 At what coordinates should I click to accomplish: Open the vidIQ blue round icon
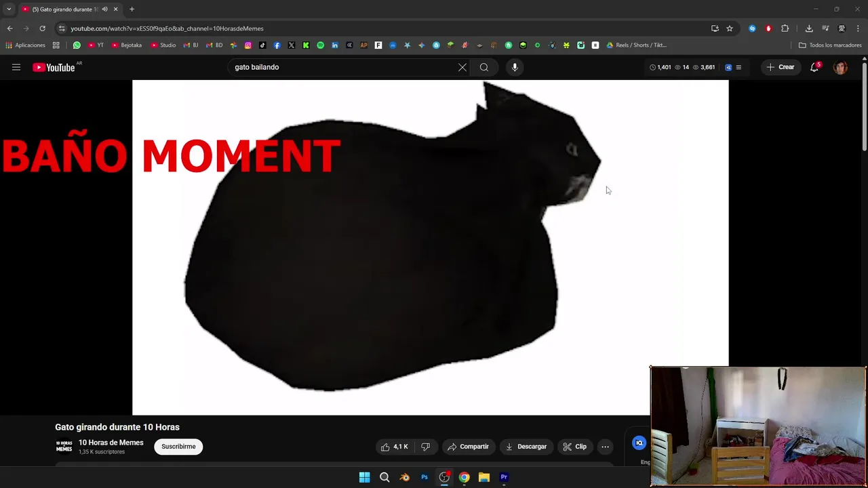pos(639,443)
